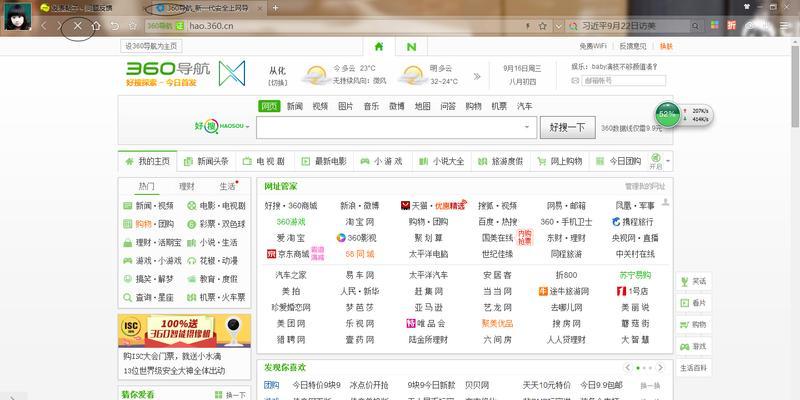800x400 pixels.
Task: Select 新闻 search category
Action: pyautogui.click(x=294, y=106)
